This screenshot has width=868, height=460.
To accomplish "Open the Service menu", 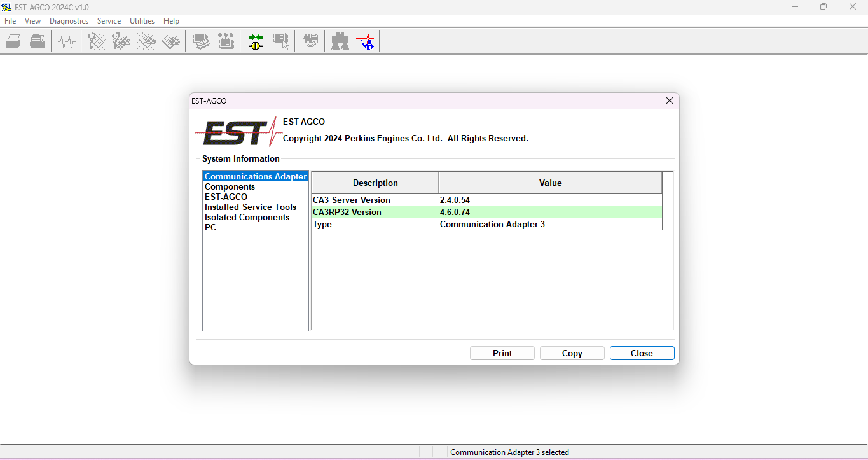I will point(109,21).
